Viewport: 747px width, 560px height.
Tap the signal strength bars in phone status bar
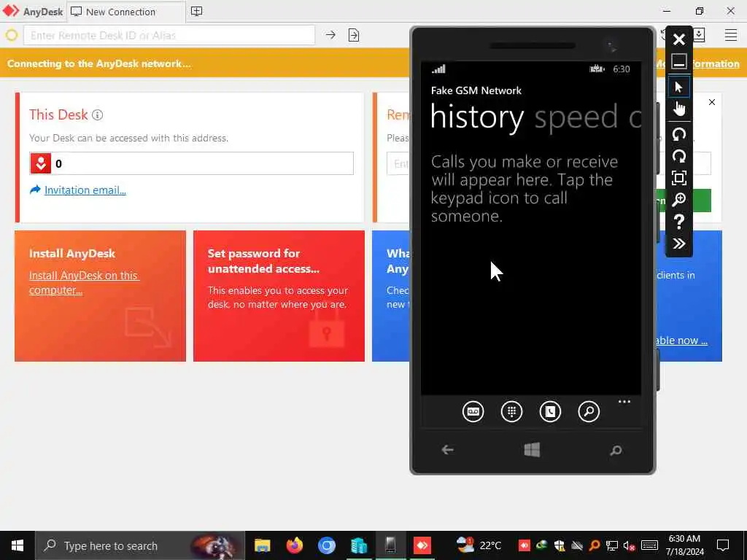pos(438,69)
